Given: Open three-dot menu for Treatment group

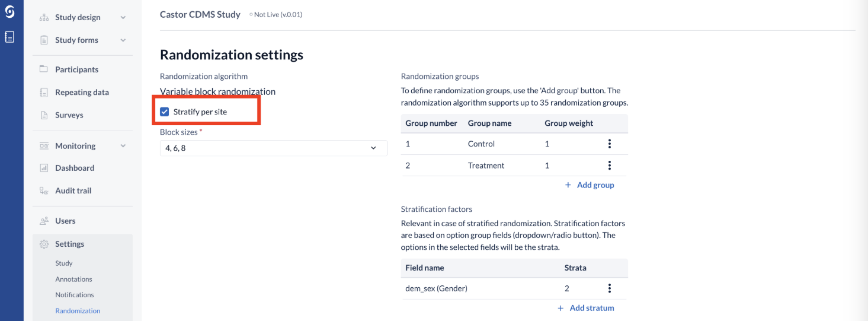Looking at the screenshot, I should pyautogui.click(x=609, y=166).
